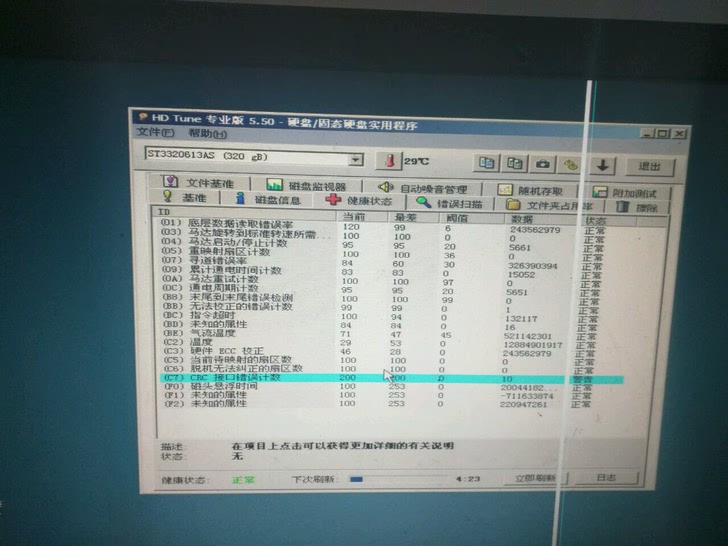Click the 数据 column header
The height and width of the screenshot is (546, 728).
[542, 219]
